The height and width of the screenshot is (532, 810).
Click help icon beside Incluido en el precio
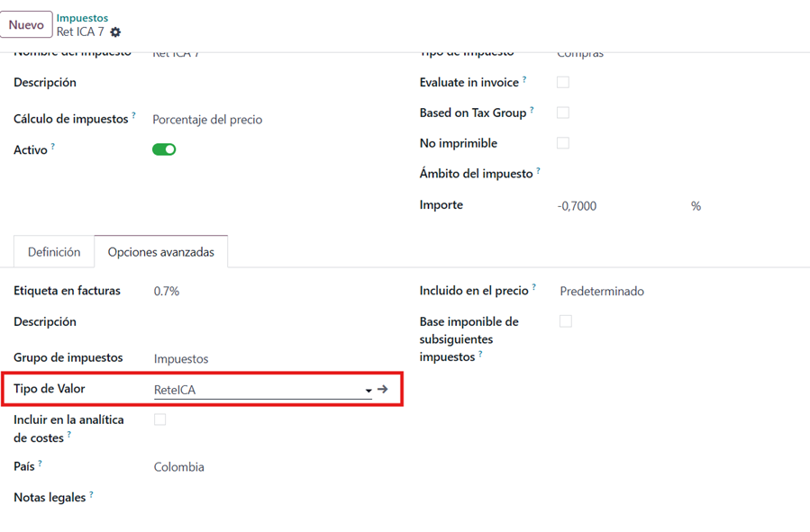click(x=533, y=288)
